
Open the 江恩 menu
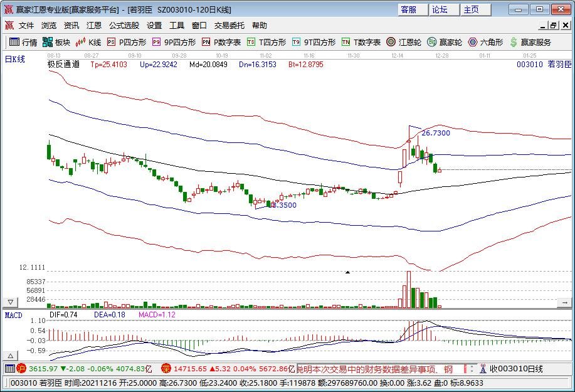tap(94, 25)
